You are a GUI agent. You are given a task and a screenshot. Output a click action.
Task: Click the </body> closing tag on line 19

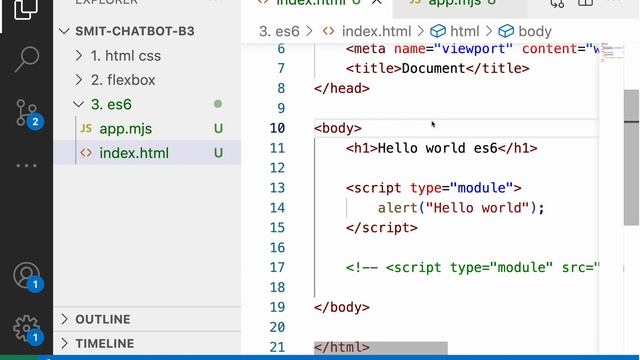pyautogui.click(x=342, y=307)
